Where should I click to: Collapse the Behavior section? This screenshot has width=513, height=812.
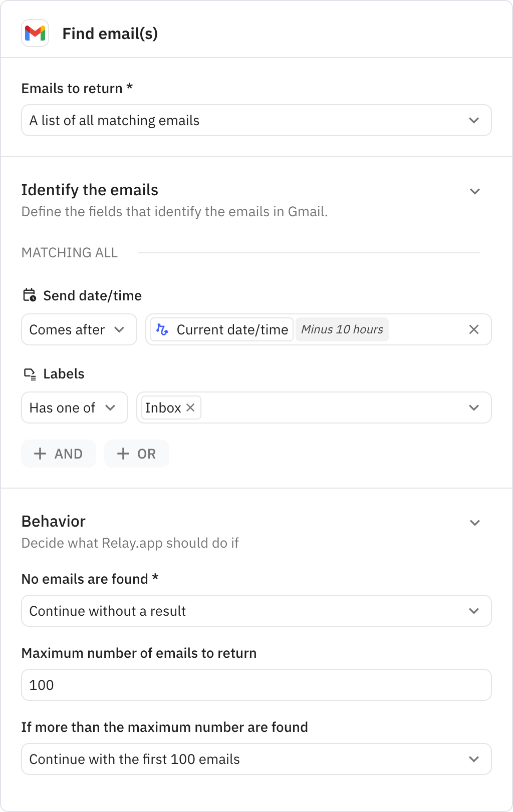coord(475,522)
